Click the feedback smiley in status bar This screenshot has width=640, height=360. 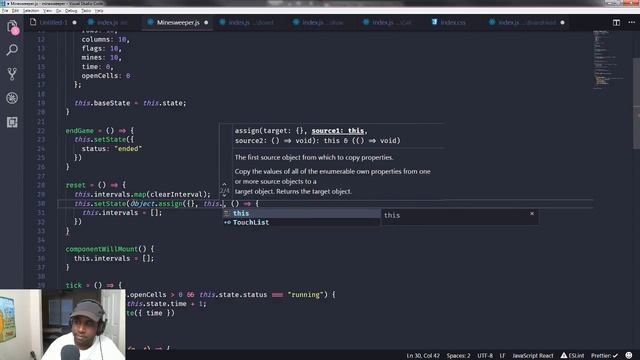coord(629,356)
